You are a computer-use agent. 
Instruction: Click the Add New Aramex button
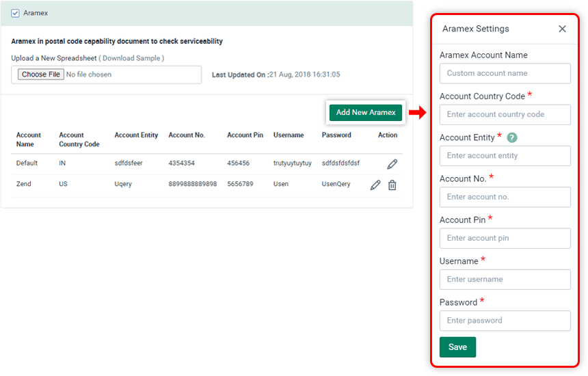(x=366, y=113)
